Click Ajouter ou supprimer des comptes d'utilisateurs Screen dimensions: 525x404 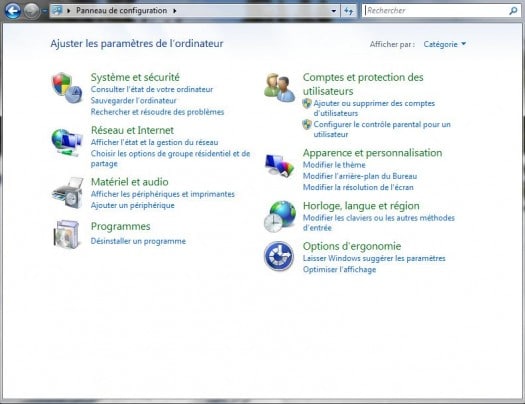374,108
